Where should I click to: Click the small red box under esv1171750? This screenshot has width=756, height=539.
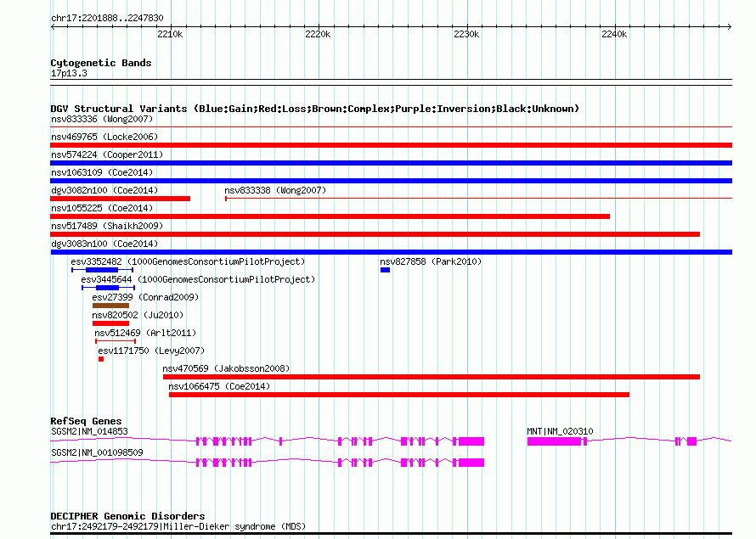point(101,359)
